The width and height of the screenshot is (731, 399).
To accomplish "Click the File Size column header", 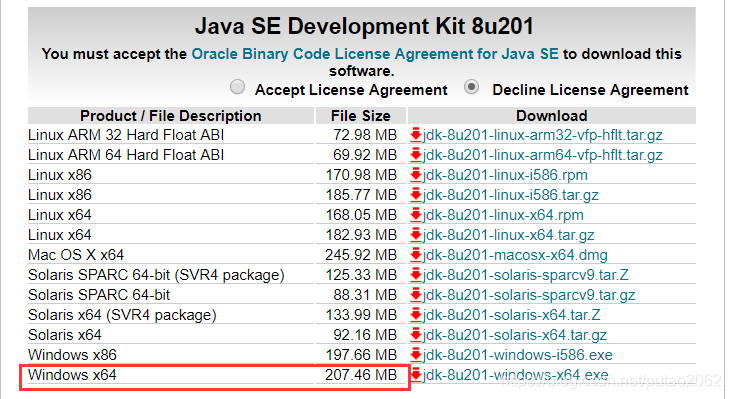I will coord(361,116).
